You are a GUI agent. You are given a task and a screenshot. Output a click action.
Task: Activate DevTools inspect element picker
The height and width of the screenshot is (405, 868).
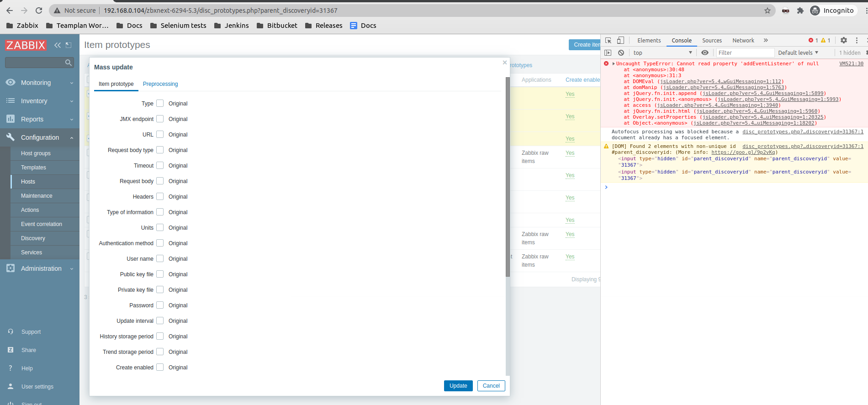pos(608,40)
